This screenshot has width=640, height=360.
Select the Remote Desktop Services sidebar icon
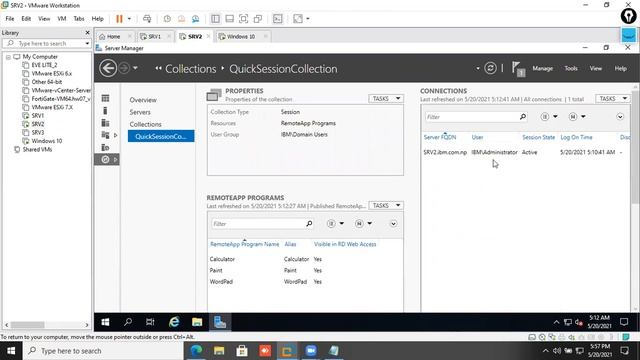coord(105,160)
